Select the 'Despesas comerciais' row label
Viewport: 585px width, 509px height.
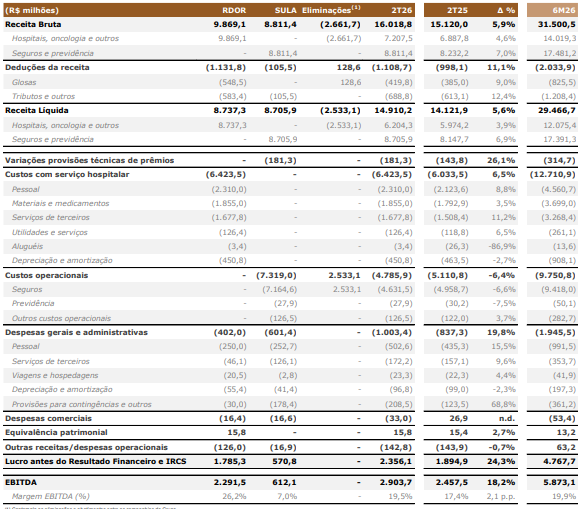pyautogui.click(x=48, y=419)
